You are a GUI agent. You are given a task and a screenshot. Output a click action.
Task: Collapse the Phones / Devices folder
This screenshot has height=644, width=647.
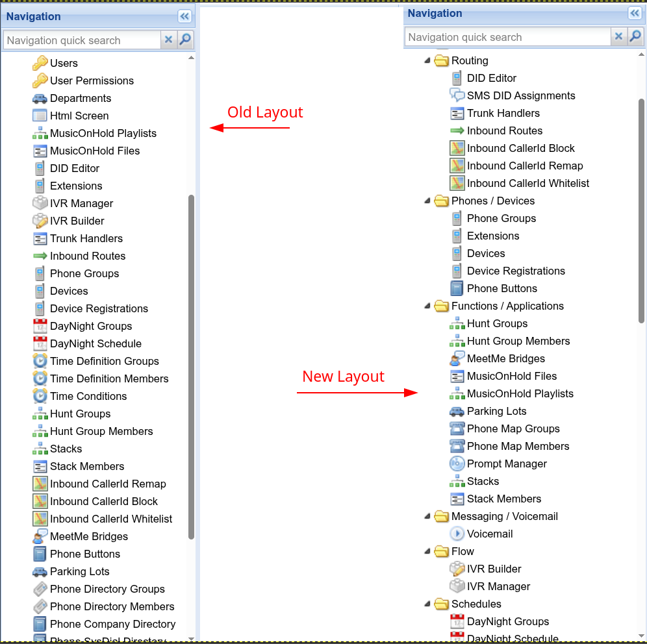click(427, 201)
